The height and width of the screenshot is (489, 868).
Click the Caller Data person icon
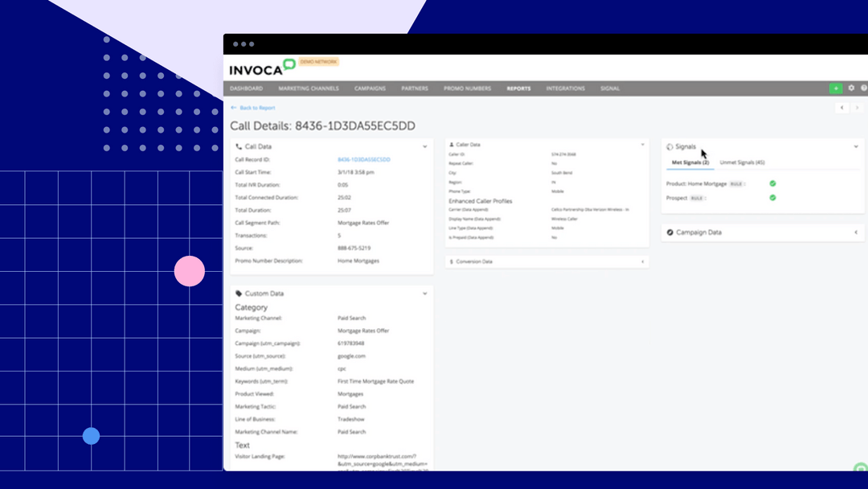pyautogui.click(x=452, y=144)
